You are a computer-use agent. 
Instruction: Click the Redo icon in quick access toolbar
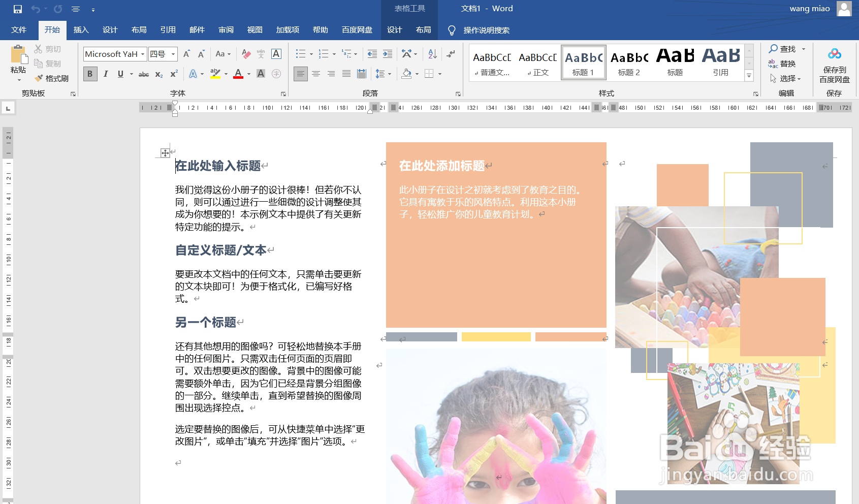[x=58, y=9]
